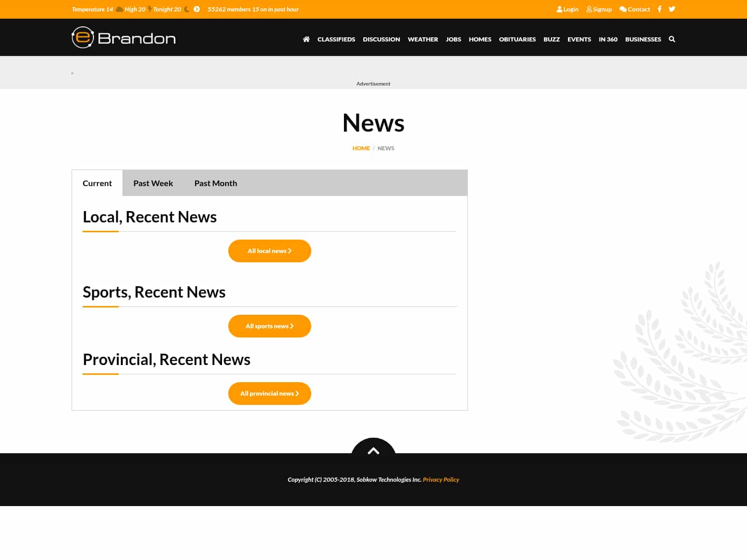Screen dimensions: 747x560
Task: Open the In 360 menu item
Action: point(608,39)
